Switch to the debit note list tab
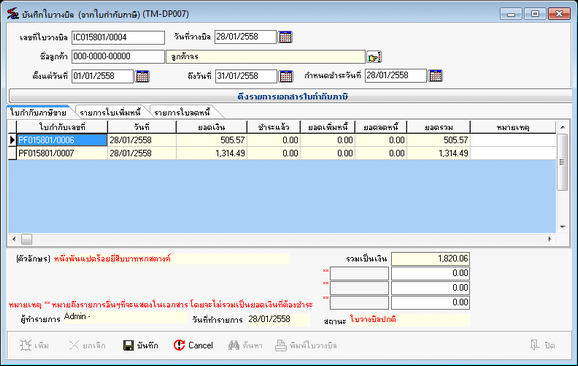578x366 pixels. [110, 112]
